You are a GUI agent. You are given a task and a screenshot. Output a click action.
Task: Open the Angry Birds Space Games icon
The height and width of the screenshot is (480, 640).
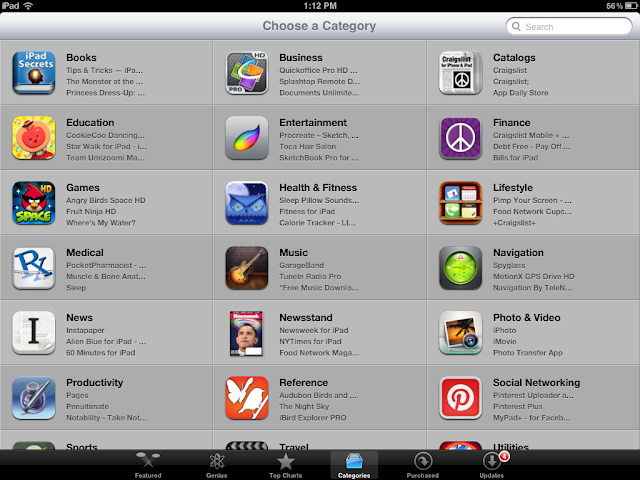pyautogui.click(x=34, y=203)
